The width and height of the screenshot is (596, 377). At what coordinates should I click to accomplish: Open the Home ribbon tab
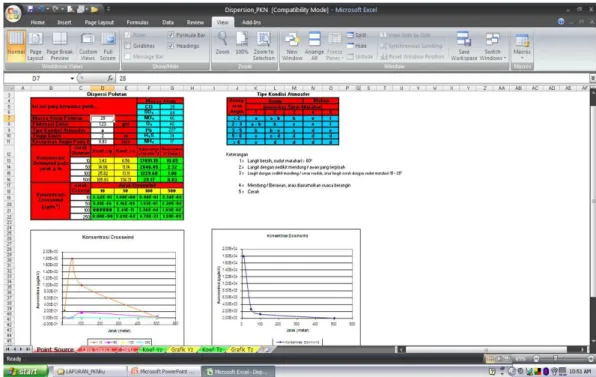click(38, 22)
